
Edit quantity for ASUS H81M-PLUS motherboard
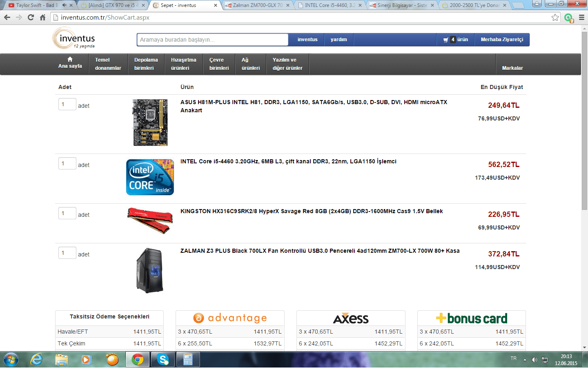click(67, 104)
